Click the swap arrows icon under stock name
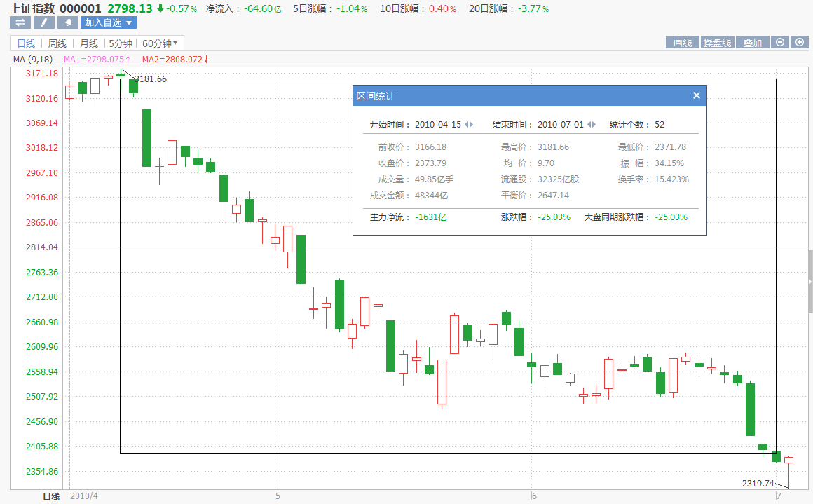This screenshot has height=504, width=813. click(x=20, y=22)
